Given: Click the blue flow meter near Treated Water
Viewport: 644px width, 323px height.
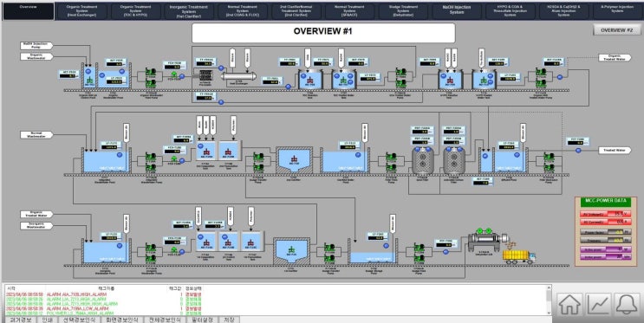Looking at the screenshot, I should [x=578, y=151].
